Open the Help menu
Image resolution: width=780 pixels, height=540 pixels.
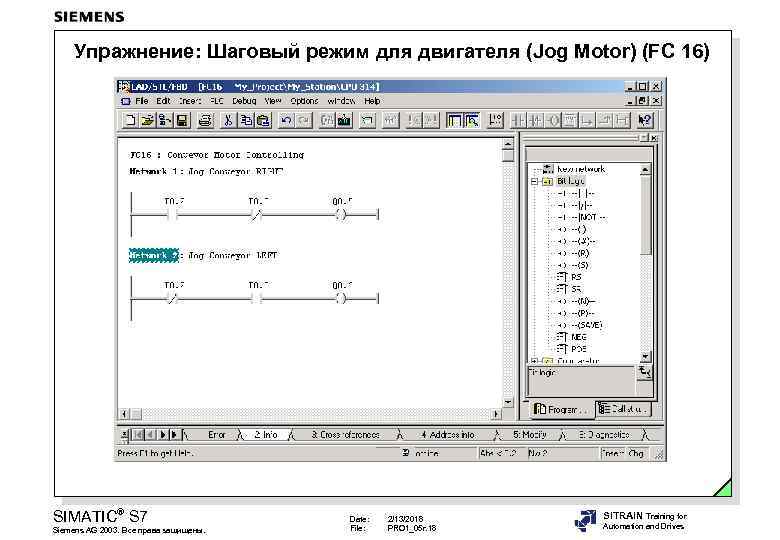[x=372, y=101]
